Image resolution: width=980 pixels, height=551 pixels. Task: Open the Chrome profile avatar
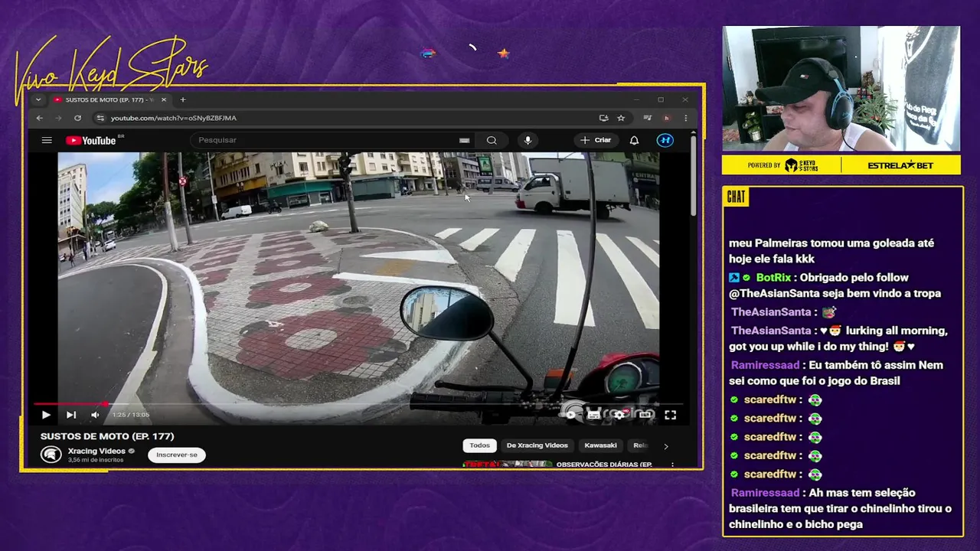(x=666, y=118)
